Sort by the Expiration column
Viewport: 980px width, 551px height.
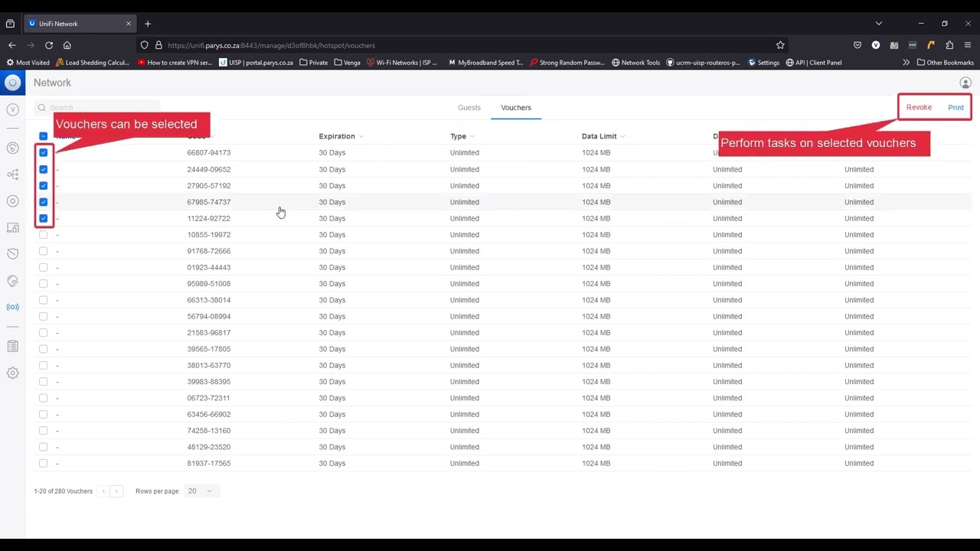click(341, 136)
